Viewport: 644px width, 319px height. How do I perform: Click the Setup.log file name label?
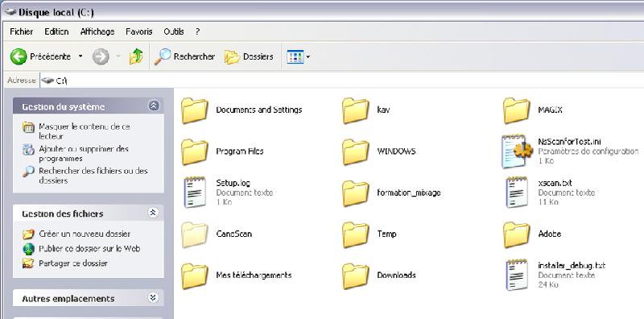[233, 183]
